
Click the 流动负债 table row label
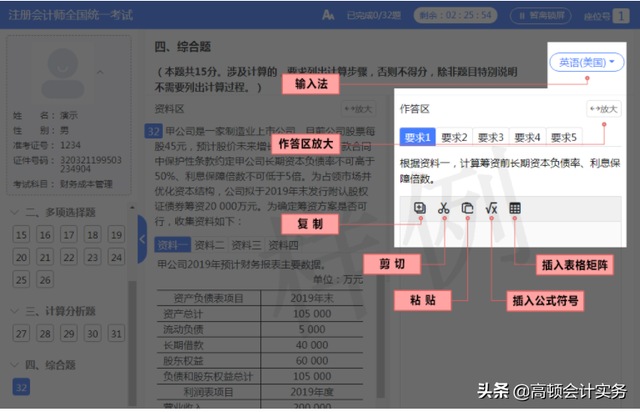(183, 329)
